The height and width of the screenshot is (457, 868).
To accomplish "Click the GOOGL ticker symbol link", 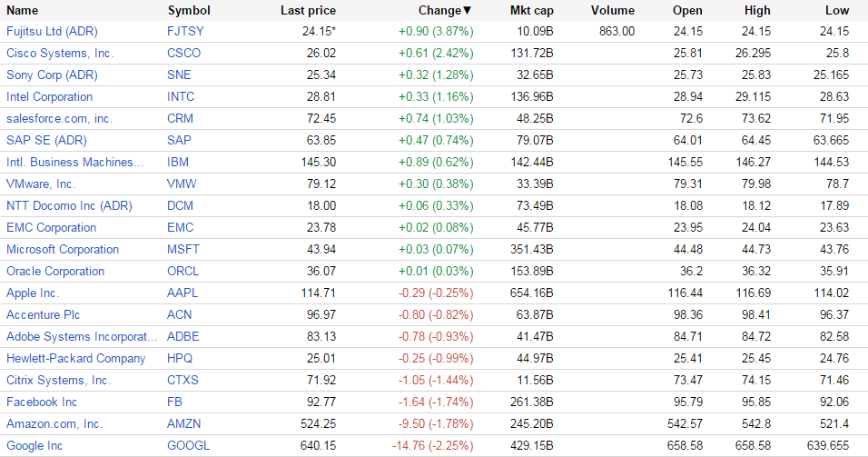I will pyautogui.click(x=189, y=445).
